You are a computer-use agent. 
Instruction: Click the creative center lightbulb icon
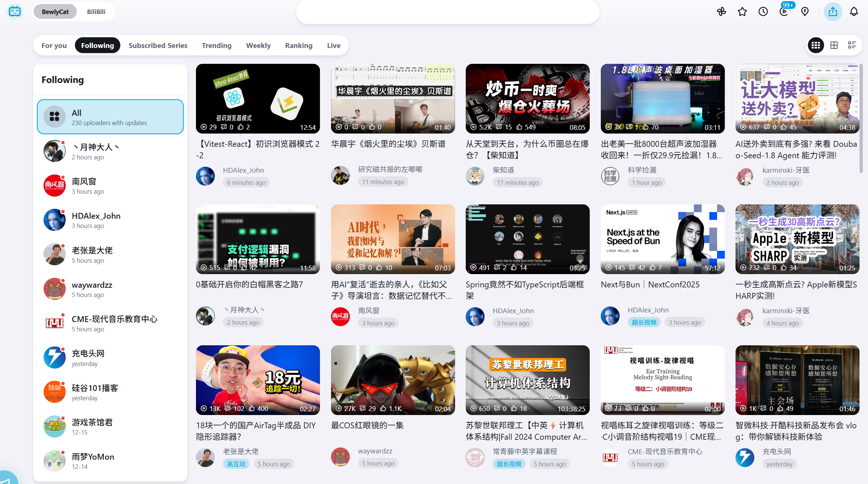[805, 12]
